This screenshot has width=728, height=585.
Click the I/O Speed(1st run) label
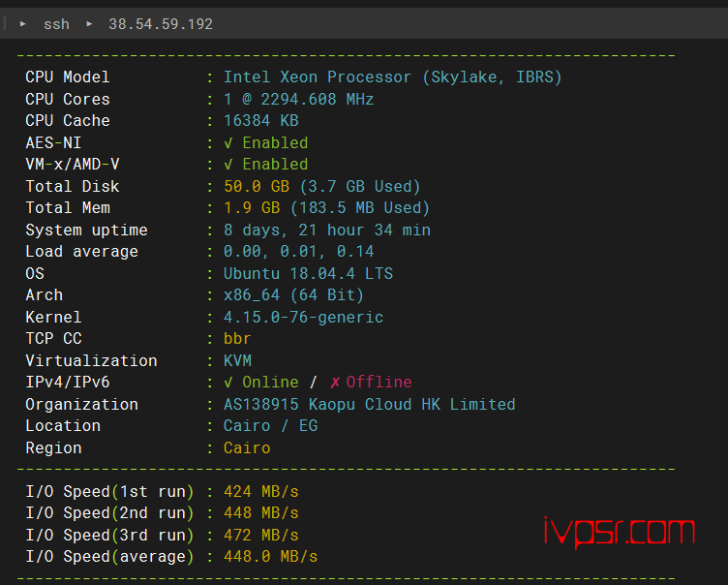[109, 491]
